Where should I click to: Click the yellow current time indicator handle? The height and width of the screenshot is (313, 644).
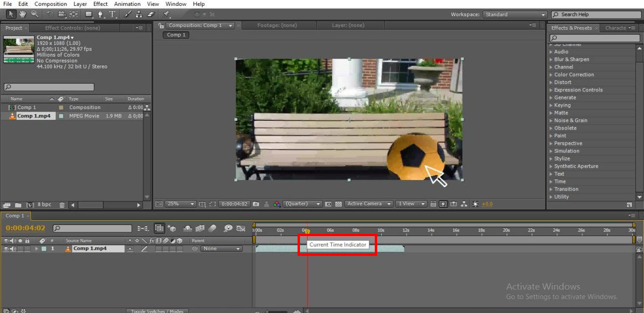tap(307, 231)
